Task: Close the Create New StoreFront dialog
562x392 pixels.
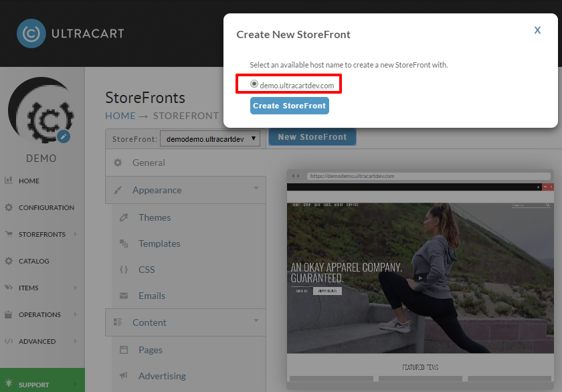Action: [x=537, y=30]
